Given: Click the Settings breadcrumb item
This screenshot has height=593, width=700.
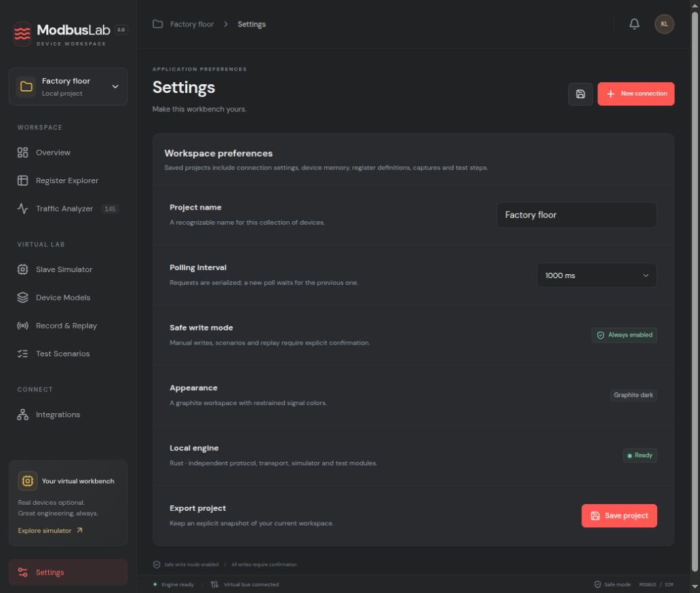Looking at the screenshot, I should (x=252, y=24).
